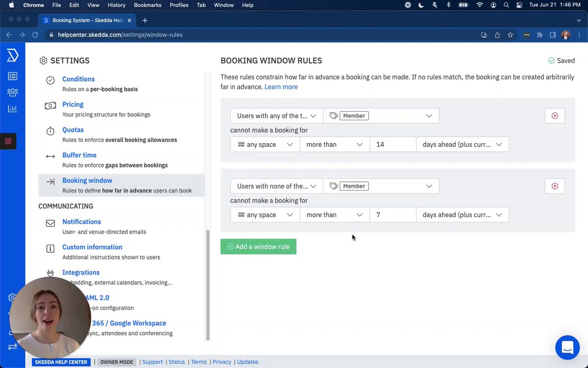Viewport: 588px width, 368px height.
Task: Click the Conditions checkmark icon
Action: tap(51, 80)
